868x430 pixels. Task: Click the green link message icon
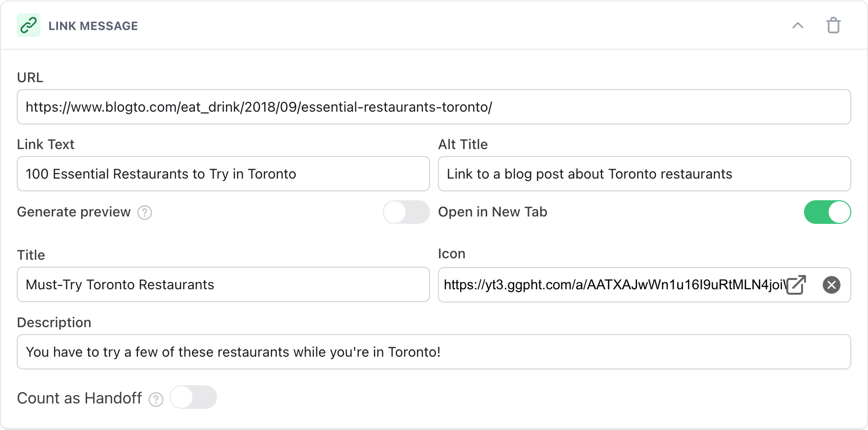point(29,25)
